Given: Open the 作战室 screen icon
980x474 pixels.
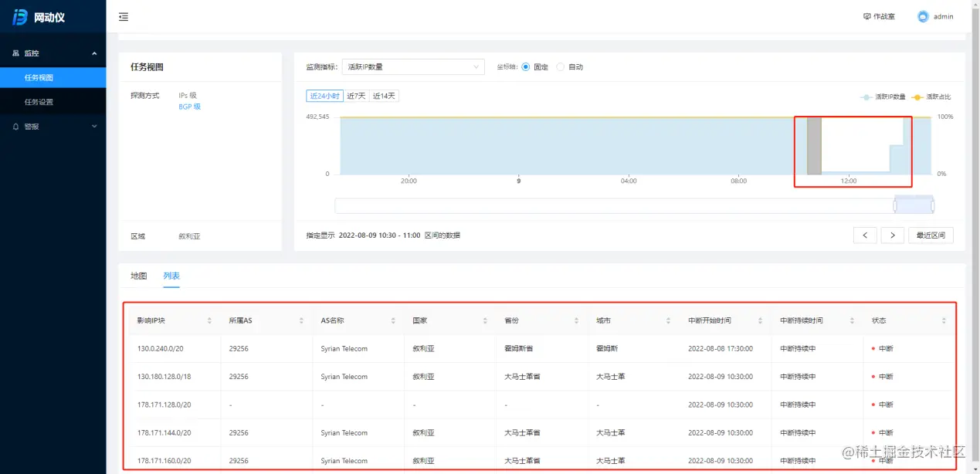Looking at the screenshot, I should [867, 16].
